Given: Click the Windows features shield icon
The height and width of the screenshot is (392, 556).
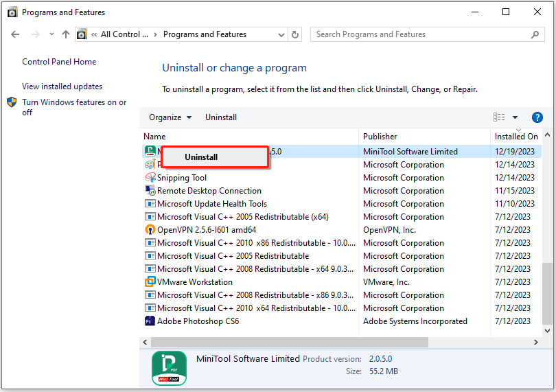Looking at the screenshot, I should 12,102.
